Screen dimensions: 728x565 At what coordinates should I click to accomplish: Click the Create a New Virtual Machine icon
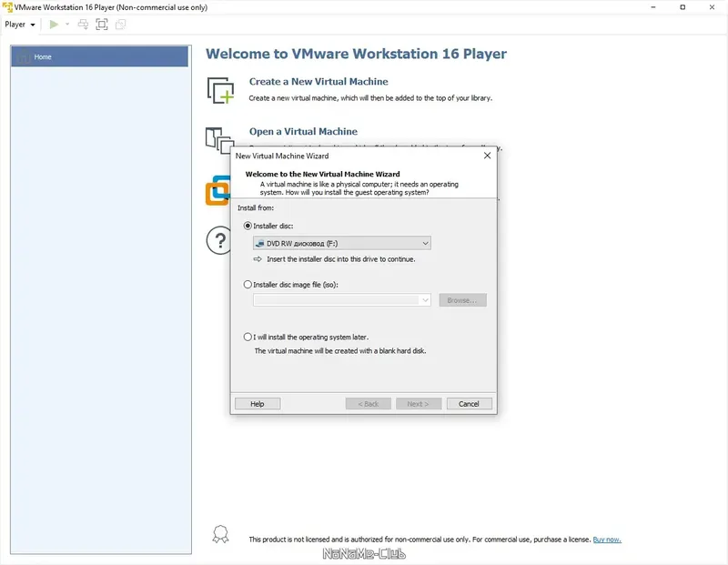(220, 91)
